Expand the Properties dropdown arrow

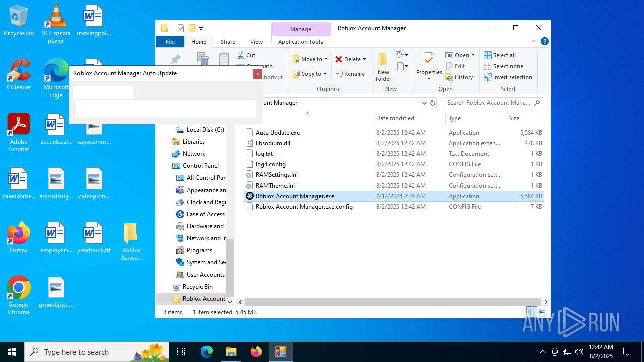[x=429, y=79]
